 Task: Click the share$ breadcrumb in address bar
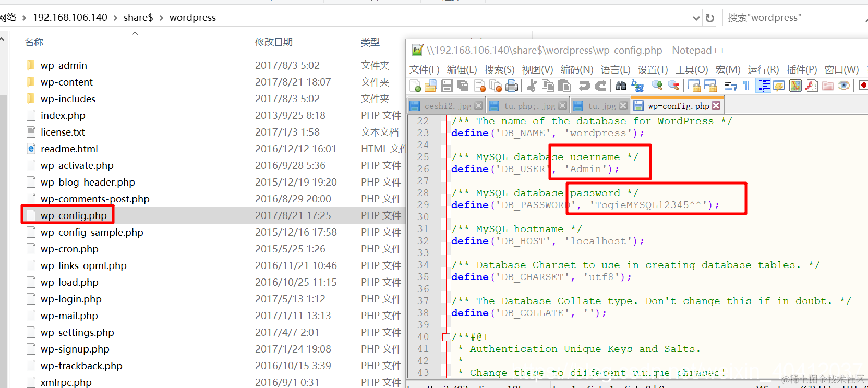[138, 18]
